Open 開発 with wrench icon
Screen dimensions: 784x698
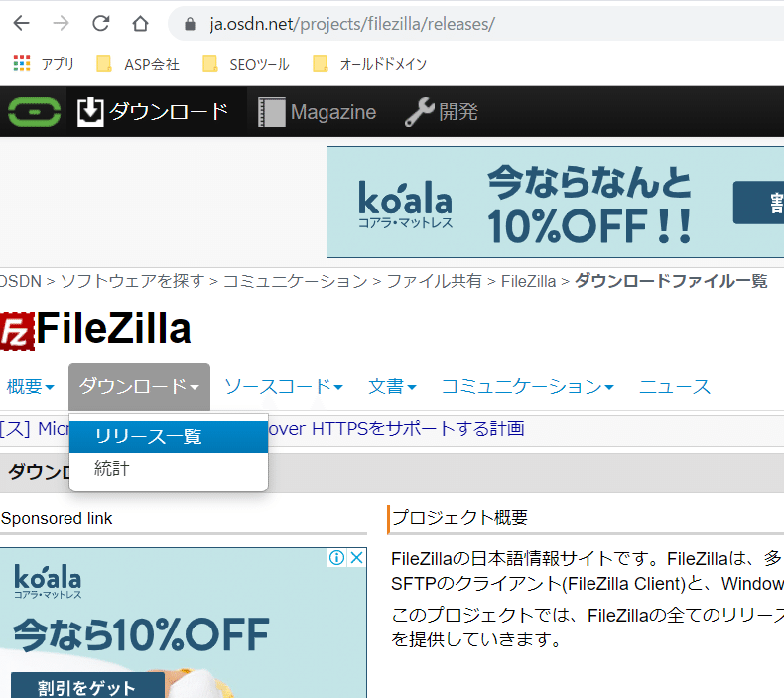(x=442, y=111)
